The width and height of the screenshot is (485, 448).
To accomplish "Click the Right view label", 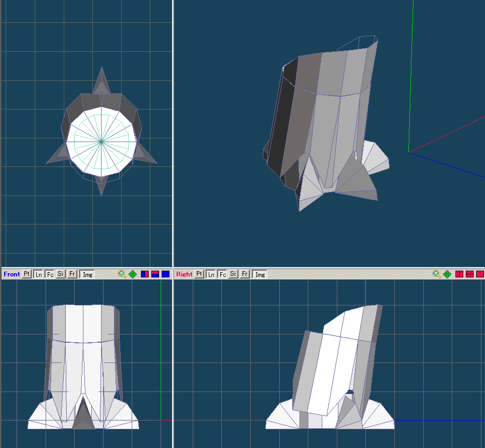I will tap(184, 274).
